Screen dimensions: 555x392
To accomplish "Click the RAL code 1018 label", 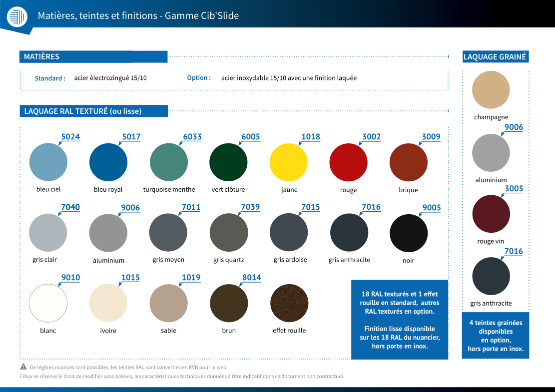I will coord(311,136).
